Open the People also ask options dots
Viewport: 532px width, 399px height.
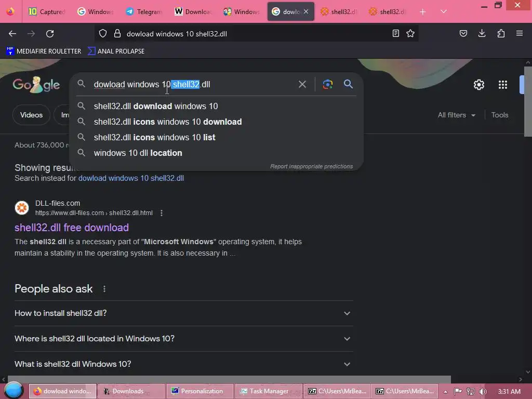[x=104, y=289]
